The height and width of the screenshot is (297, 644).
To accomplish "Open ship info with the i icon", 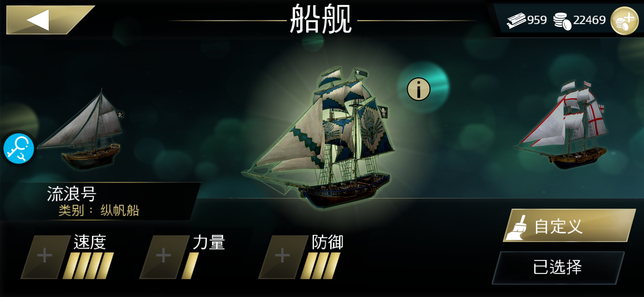I will tap(419, 89).
